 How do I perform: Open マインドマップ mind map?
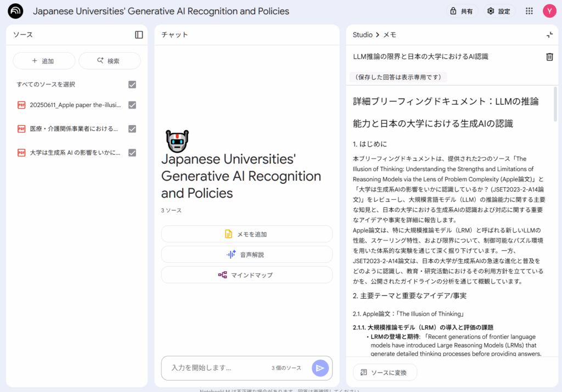coord(246,275)
